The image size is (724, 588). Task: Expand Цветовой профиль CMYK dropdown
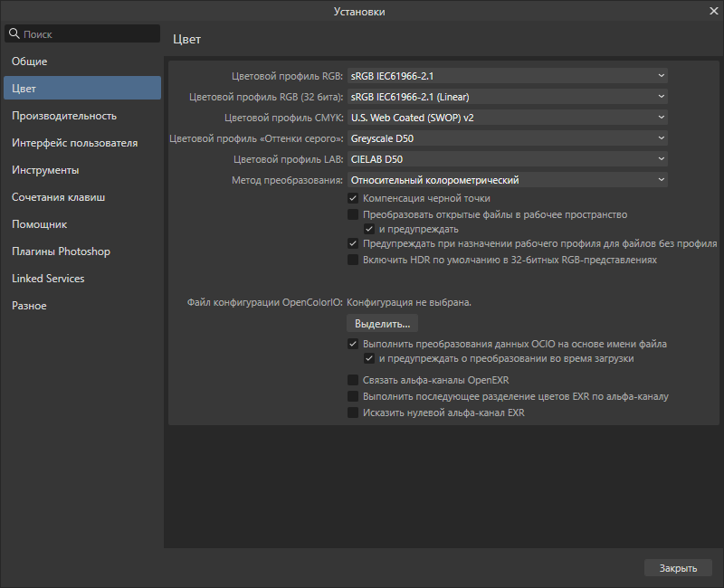tap(507, 118)
